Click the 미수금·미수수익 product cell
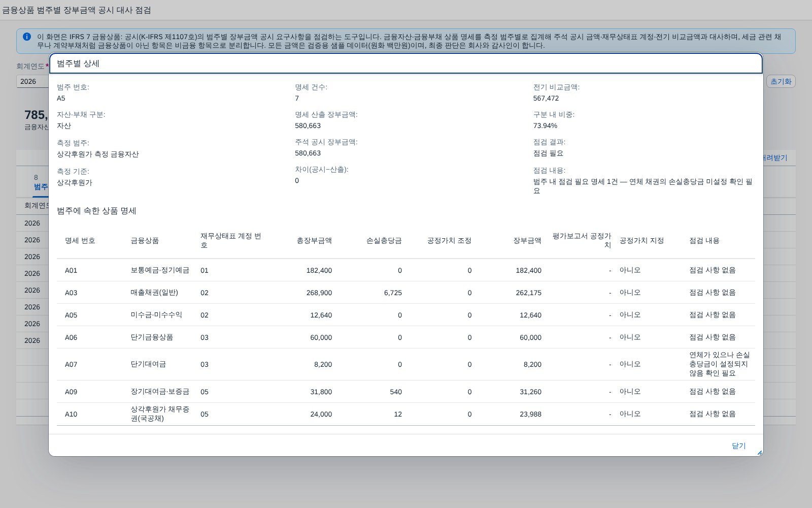812x508 pixels. (156, 315)
